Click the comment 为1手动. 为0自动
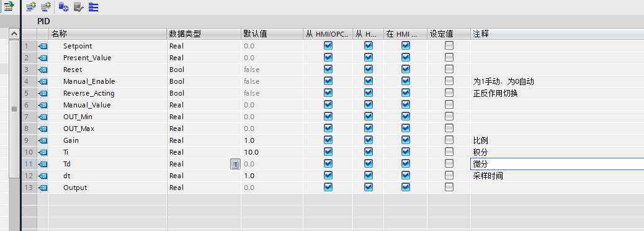This screenshot has width=644, height=231. pos(504,81)
